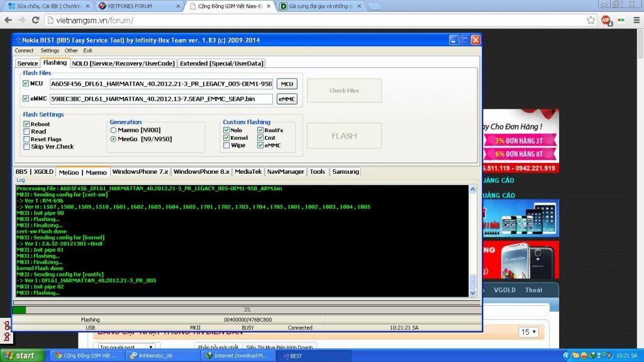Enable Skip Ver.Check checkbox
Viewport: 644px width, 362px height.
tap(26, 147)
